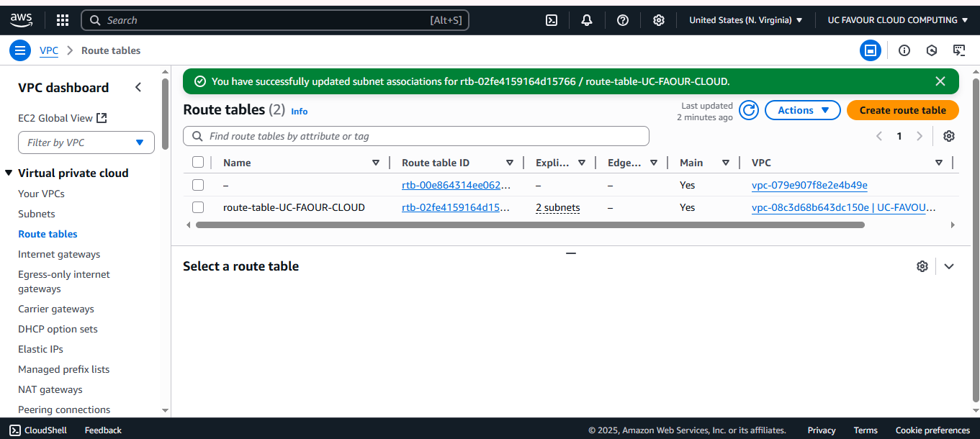980x439 pixels.
Task: Open table preferences gear icon
Action: [949, 136]
